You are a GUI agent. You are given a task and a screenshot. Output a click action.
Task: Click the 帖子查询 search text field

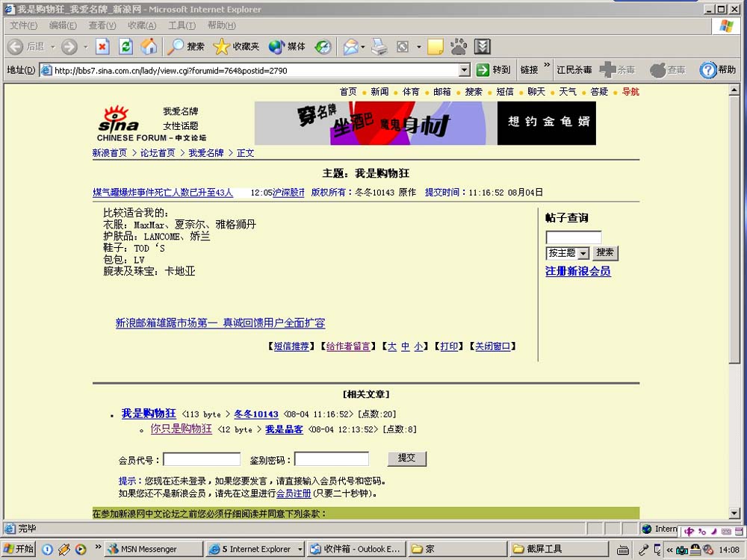[x=574, y=237]
